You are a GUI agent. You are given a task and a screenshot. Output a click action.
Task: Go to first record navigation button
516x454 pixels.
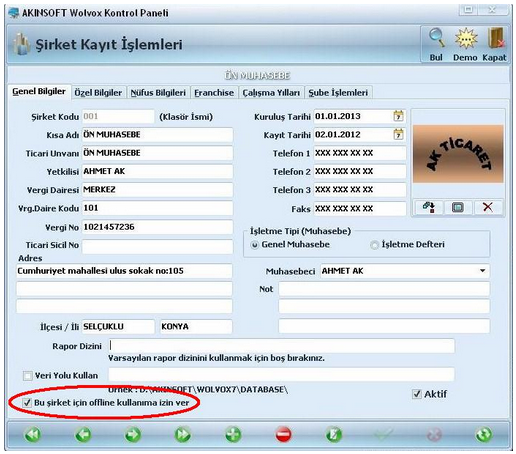coord(33,435)
